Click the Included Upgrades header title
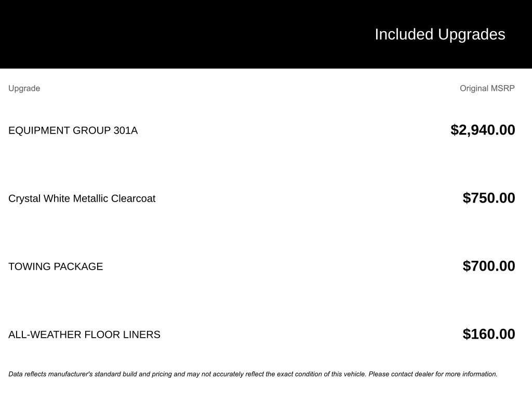Viewport: 532px width, 399px height. [x=440, y=35]
